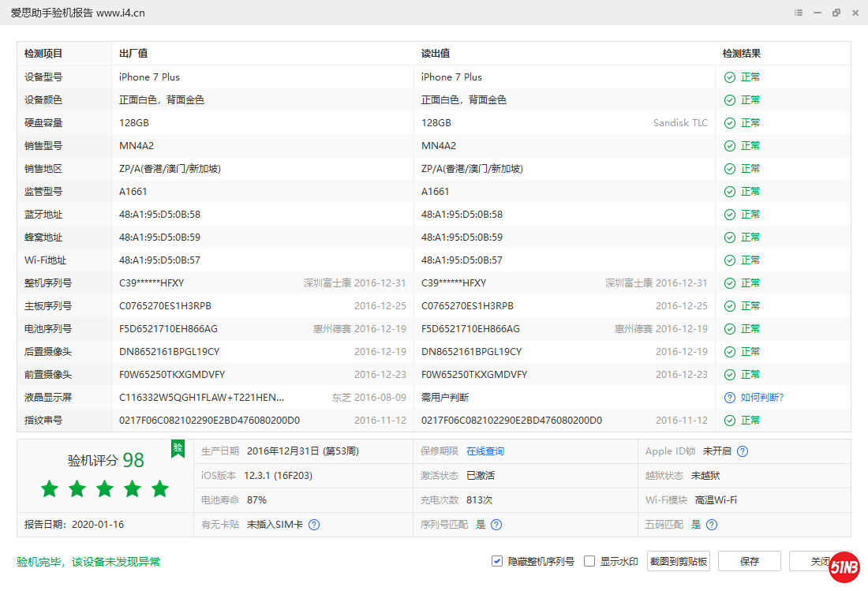Click the 保存 button to save the report

point(749,560)
